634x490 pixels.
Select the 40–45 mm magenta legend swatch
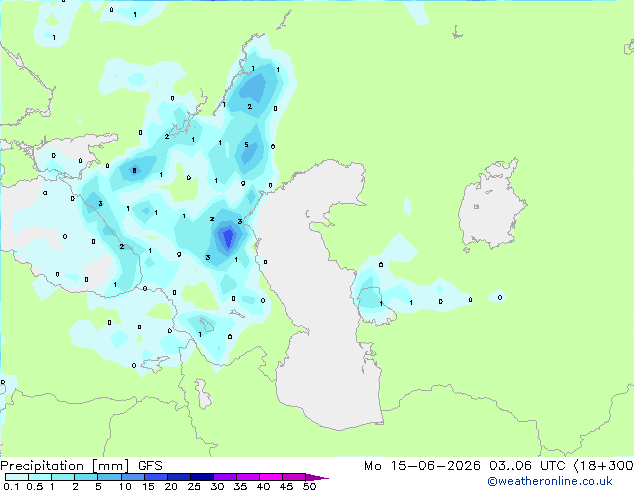coord(271,477)
